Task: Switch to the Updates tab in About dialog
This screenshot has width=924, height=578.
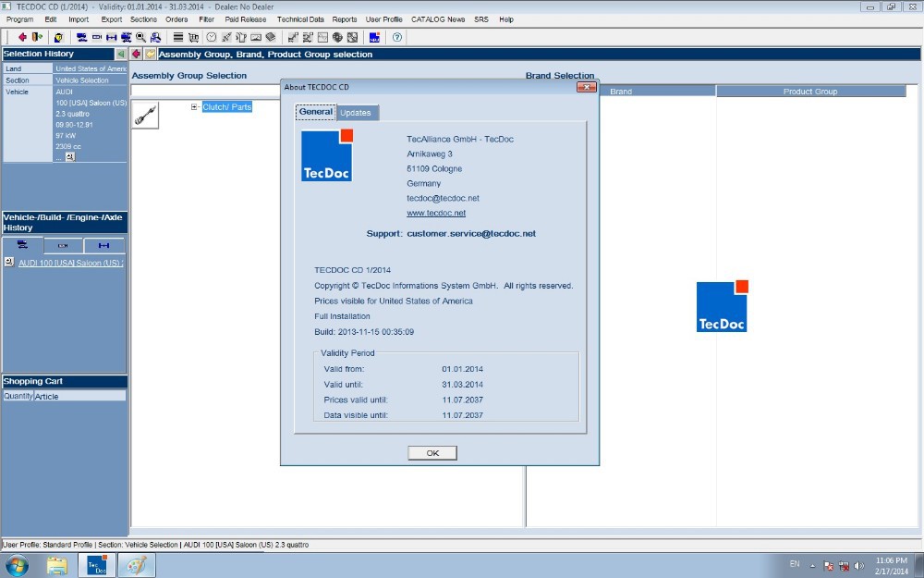Action: [x=356, y=113]
